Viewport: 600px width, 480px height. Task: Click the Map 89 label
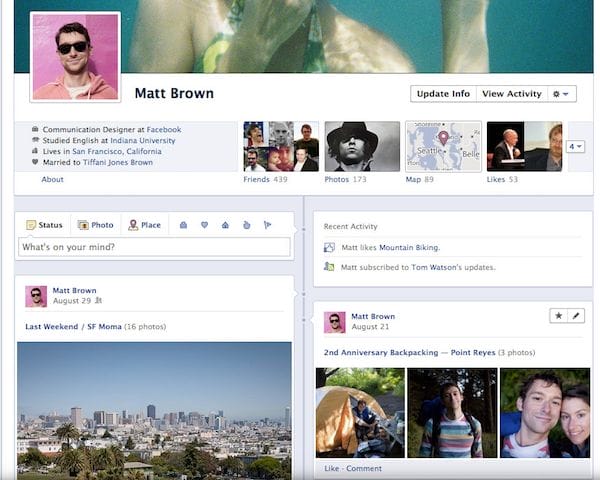419,179
